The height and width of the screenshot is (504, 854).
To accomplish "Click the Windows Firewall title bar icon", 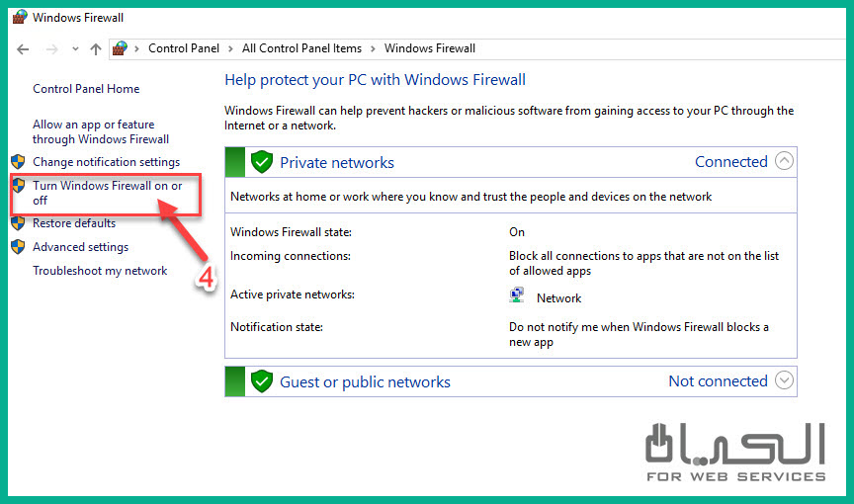I will click(x=18, y=17).
